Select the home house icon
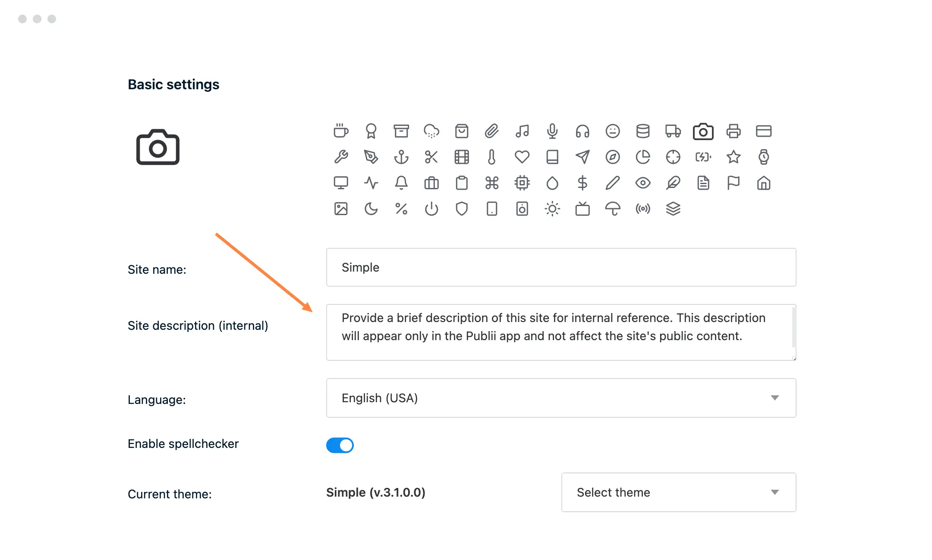This screenshot has width=932, height=560. [x=764, y=183]
